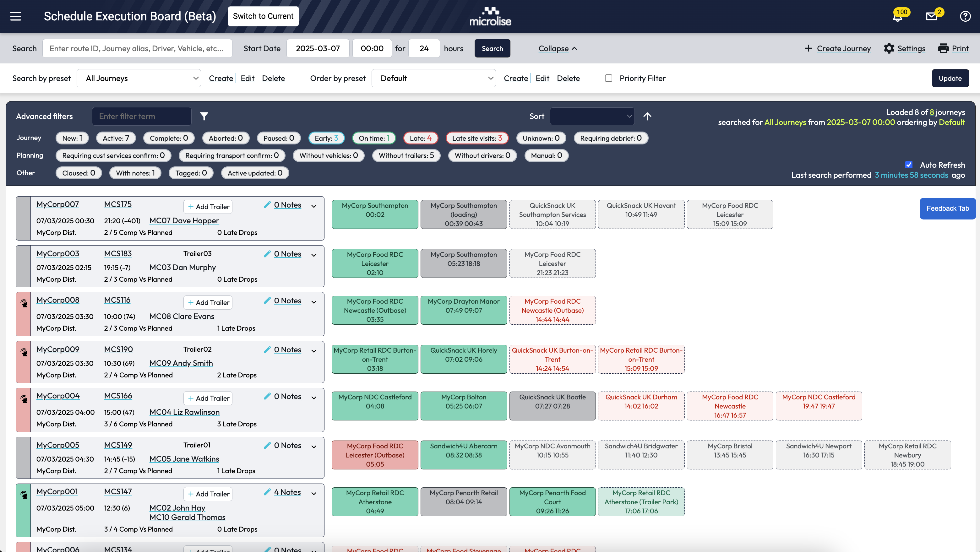This screenshot has height=552, width=980.
Task: Click the plus icon beside Create Journey
Action: pos(808,48)
